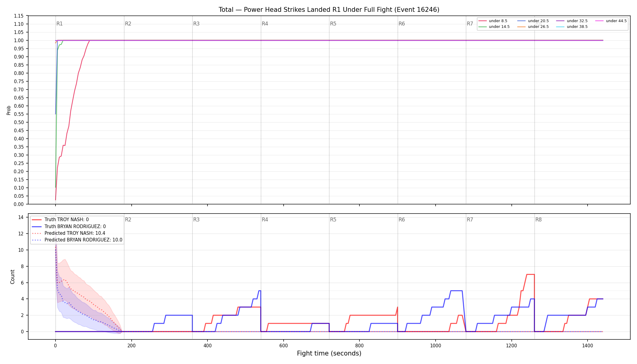Click the 0.25 tick on the Prob axis
Viewport: 637px width, 364px height.
(x=19, y=163)
